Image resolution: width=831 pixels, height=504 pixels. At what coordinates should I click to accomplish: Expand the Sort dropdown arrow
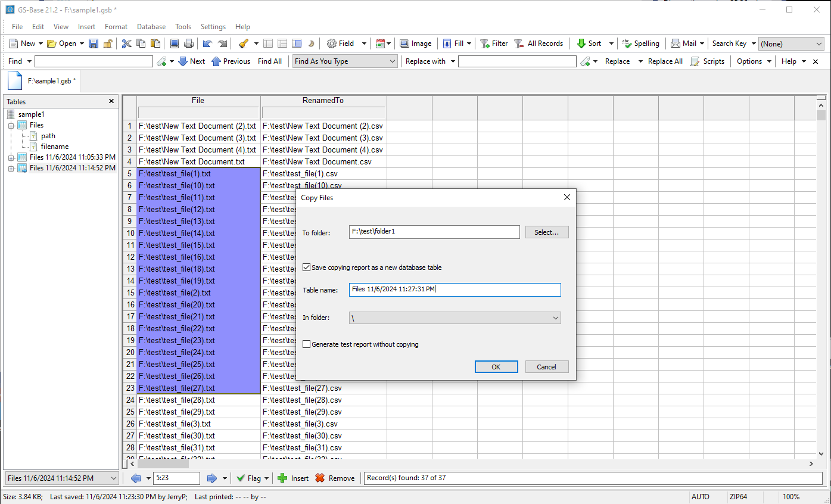[x=611, y=43]
